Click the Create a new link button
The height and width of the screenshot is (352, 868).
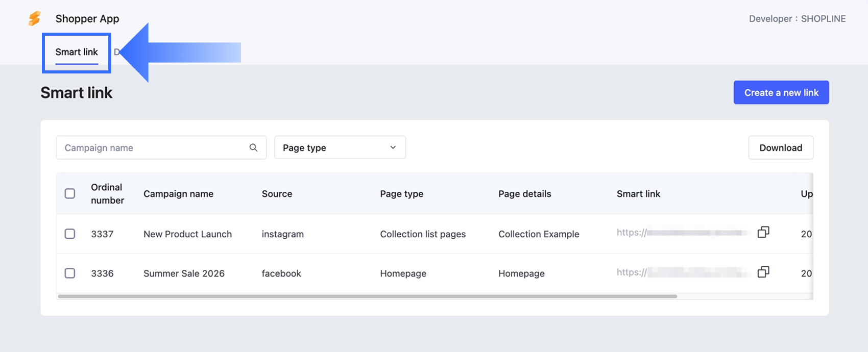click(x=781, y=92)
